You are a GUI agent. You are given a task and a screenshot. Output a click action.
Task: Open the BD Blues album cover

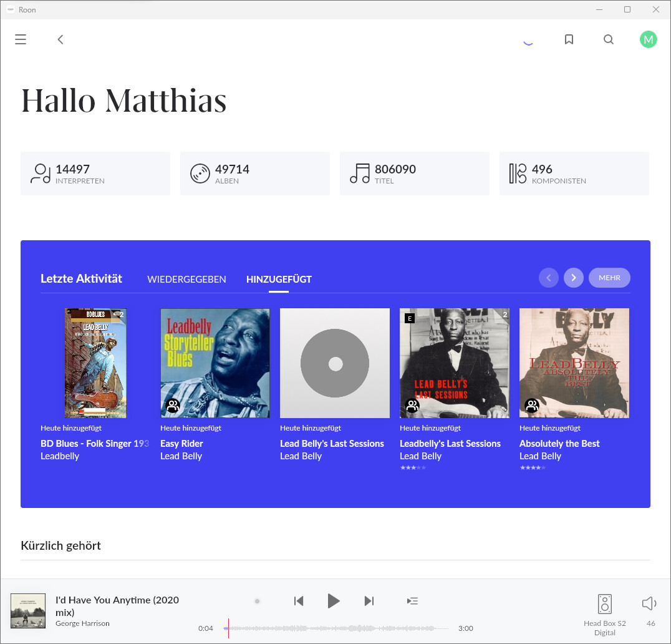coord(95,363)
